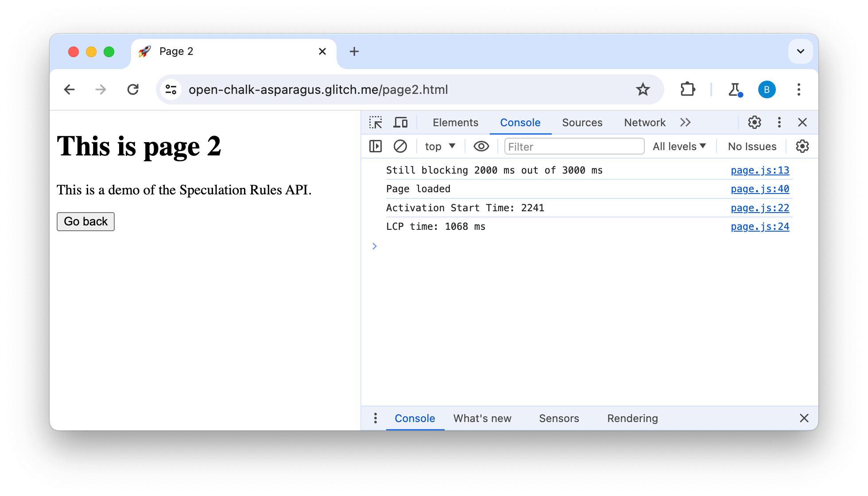Click the Go back button
This screenshot has height=496, width=868.
click(86, 222)
